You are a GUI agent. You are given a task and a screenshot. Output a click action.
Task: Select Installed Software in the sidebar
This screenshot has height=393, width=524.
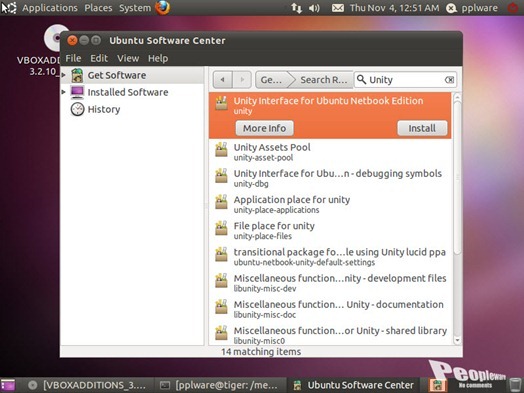pos(132,92)
